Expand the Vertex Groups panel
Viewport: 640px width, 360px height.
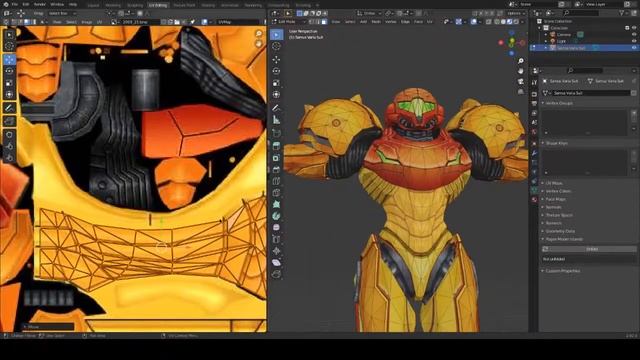(560, 103)
